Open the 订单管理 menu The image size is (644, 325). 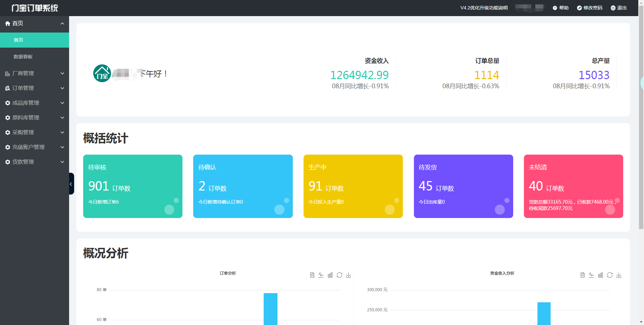tap(35, 88)
